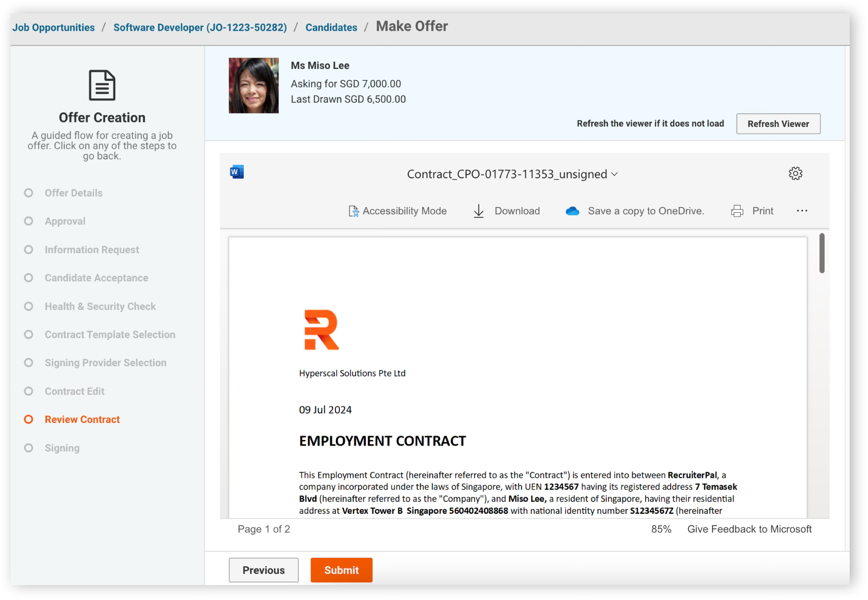Click Asking for SGD 7,000.00 text
This screenshot has height=600, width=868.
coord(346,84)
